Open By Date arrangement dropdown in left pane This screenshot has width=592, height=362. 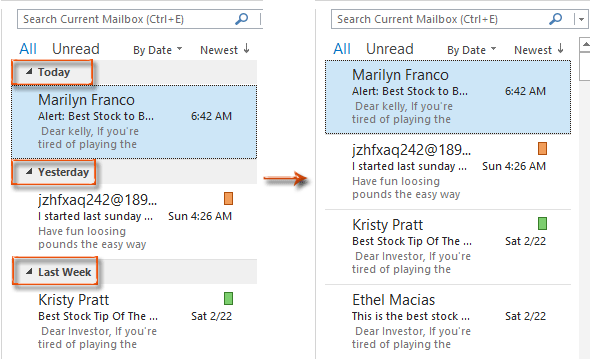pyautogui.click(x=157, y=50)
